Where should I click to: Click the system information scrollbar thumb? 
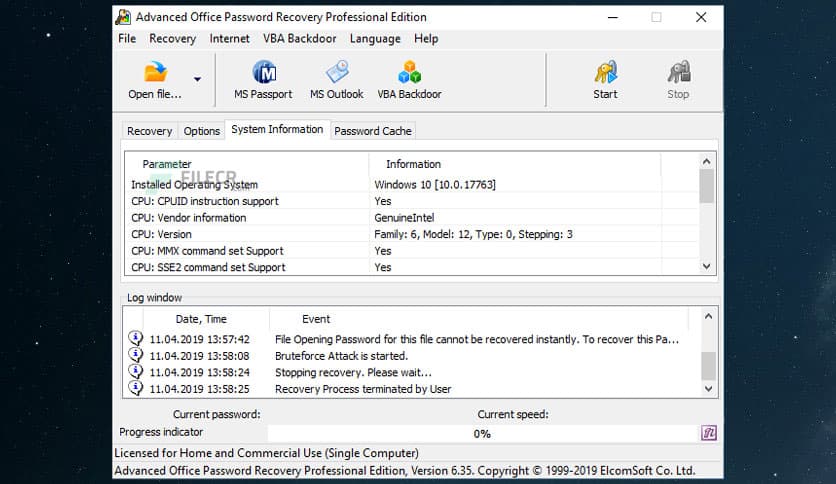coord(706,186)
